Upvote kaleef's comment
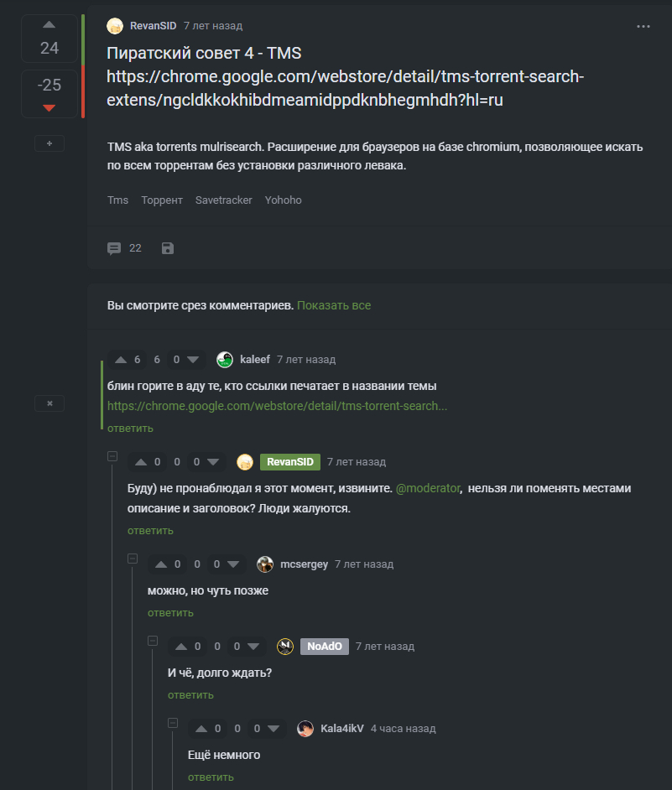The height and width of the screenshot is (790, 672). click(x=121, y=360)
